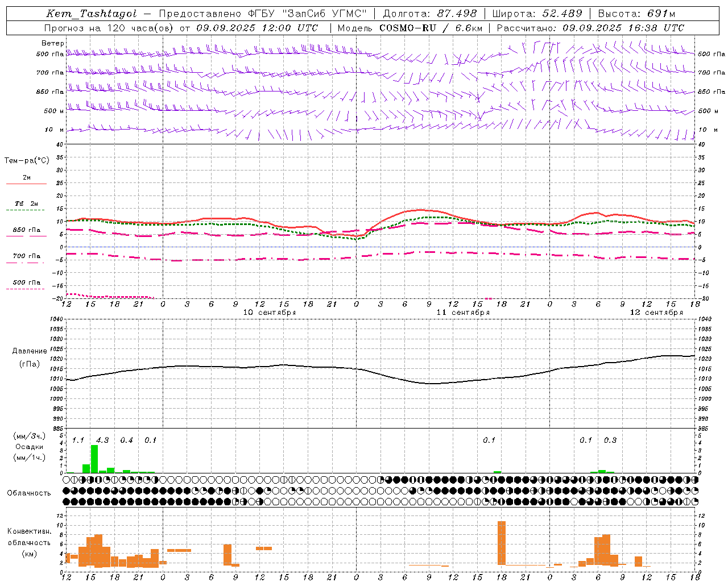The width and height of the screenshot is (728, 582).
Task: Click the left 700 гПа wind level label
Action: (50, 73)
